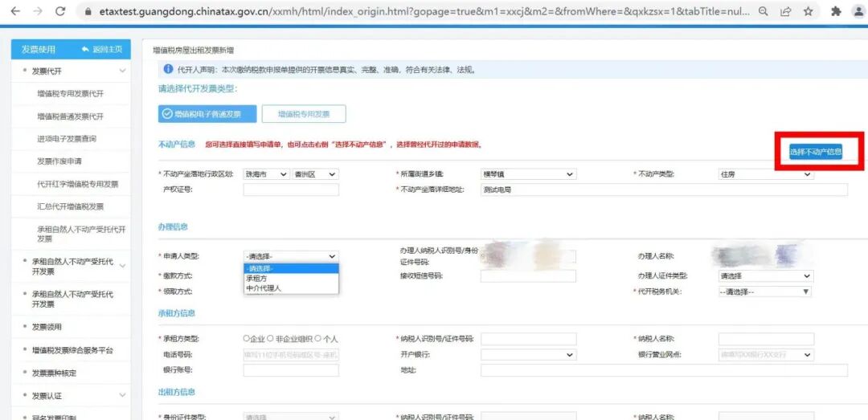Click the 选择不动产信息 button
The height and width of the screenshot is (420, 868).
click(816, 151)
